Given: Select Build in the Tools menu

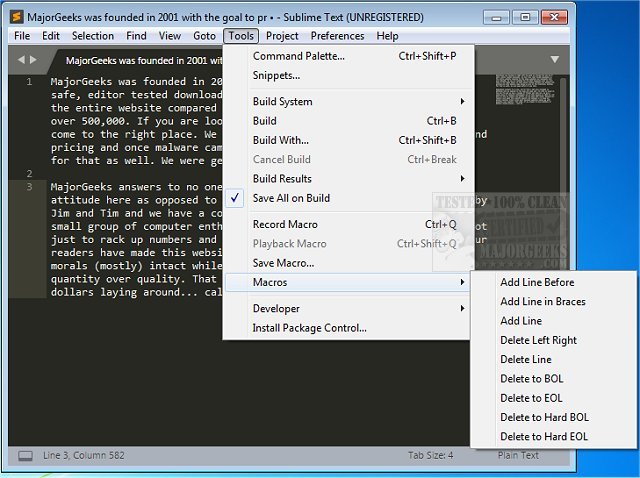Looking at the screenshot, I should [x=347, y=121].
